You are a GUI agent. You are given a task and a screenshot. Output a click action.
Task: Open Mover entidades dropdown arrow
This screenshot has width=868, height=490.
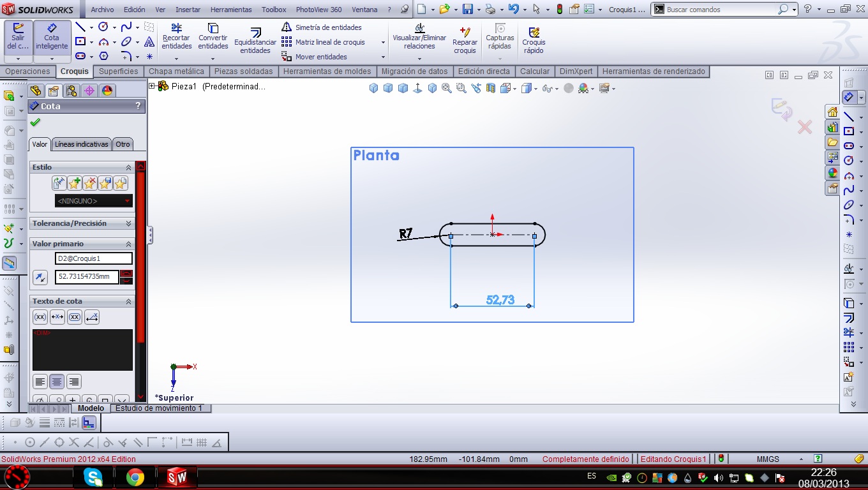click(383, 57)
